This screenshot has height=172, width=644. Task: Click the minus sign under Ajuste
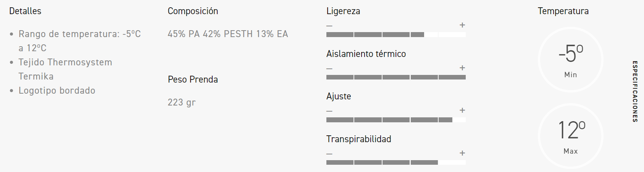(329, 111)
